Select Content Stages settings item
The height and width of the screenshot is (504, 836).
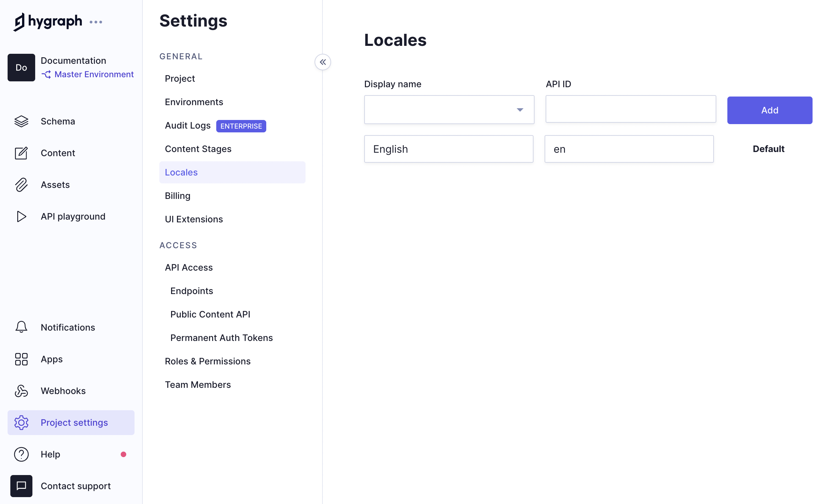198,149
